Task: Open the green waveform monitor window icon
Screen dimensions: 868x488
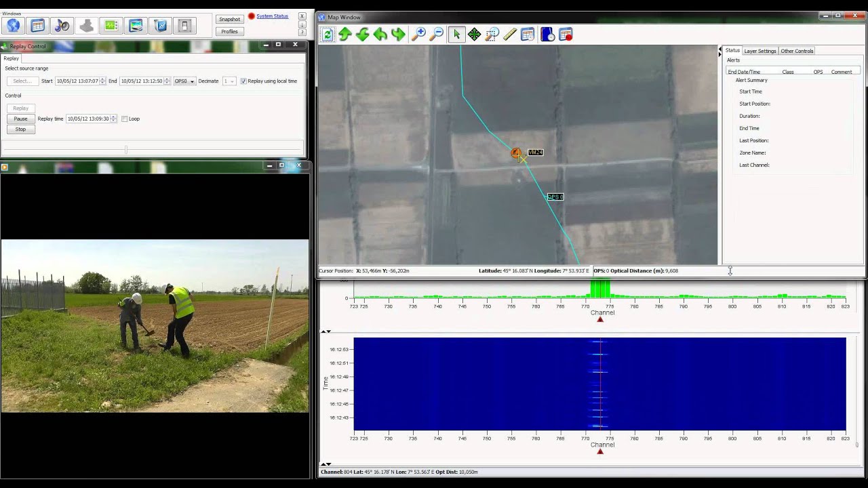Action: click(111, 26)
